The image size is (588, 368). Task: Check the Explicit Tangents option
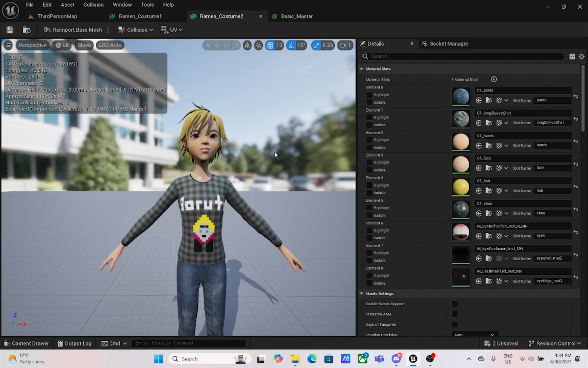coord(455,325)
